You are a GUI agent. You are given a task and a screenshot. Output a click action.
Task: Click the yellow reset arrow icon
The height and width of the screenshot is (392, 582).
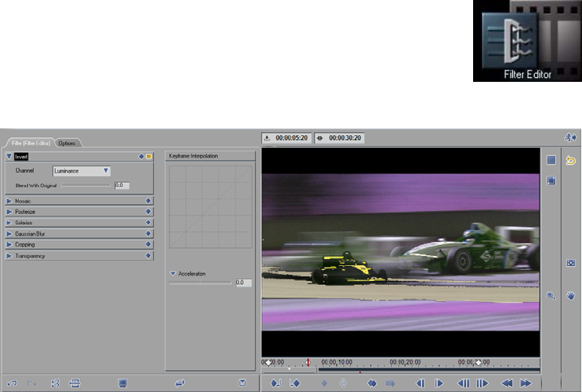[571, 160]
